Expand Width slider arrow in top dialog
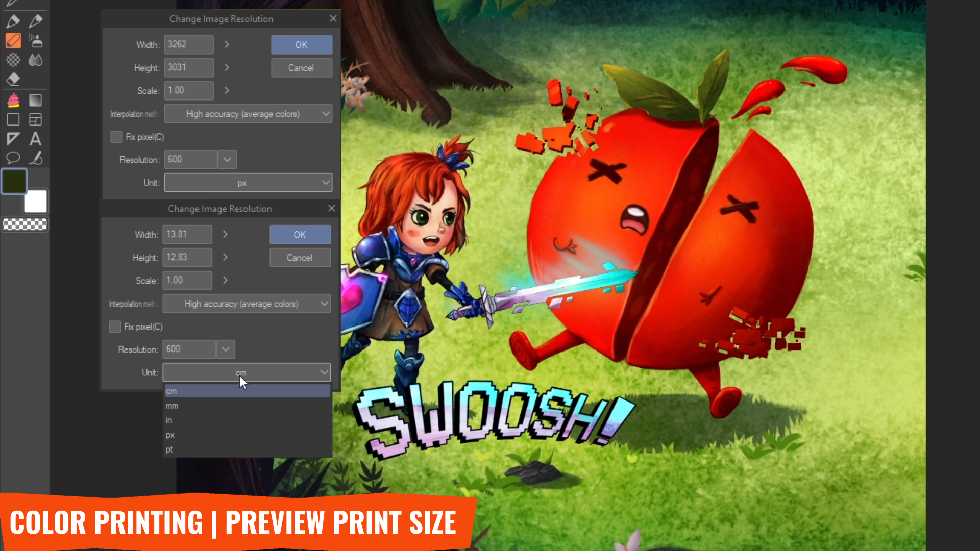Viewport: 980px width, 551px height. [x=227, y=44]
